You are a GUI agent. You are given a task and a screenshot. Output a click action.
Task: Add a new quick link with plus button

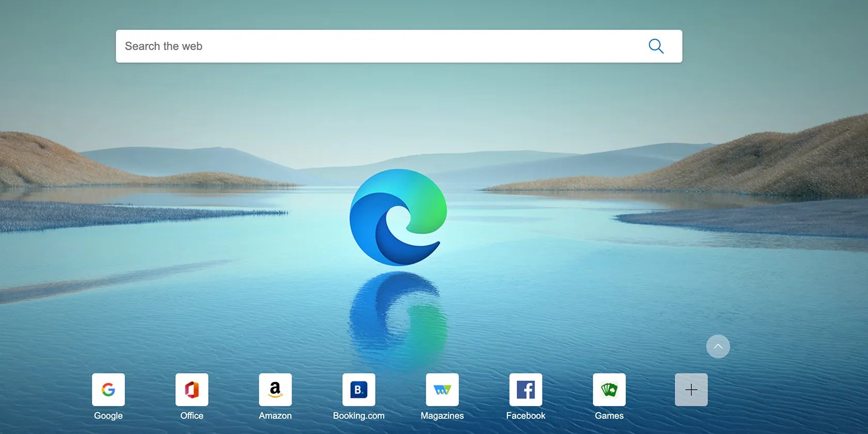point(691,390)
